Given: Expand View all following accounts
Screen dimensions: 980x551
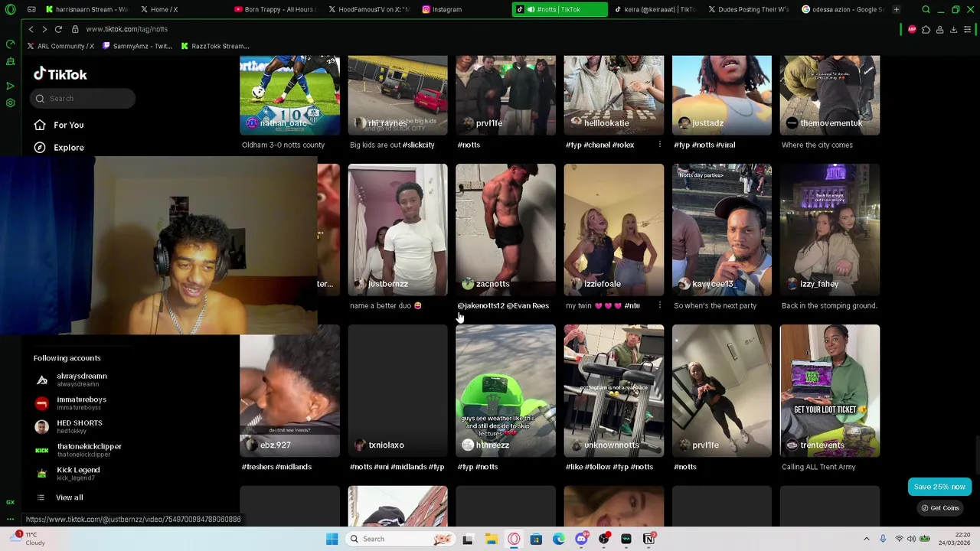Looking at the screenshot, I should tap(69, 497).
